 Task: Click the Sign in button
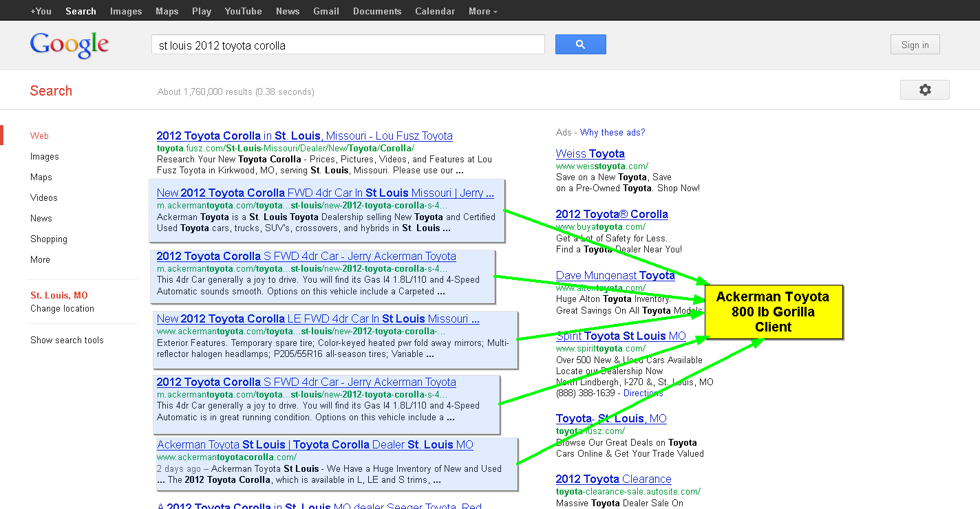(x=915, y=45)
